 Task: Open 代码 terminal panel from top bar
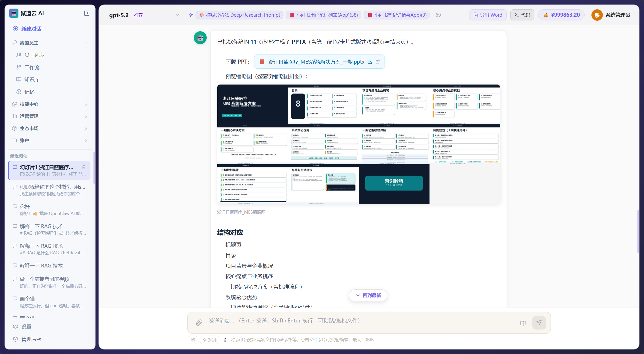pyautogui.click(x=522, y=15)
